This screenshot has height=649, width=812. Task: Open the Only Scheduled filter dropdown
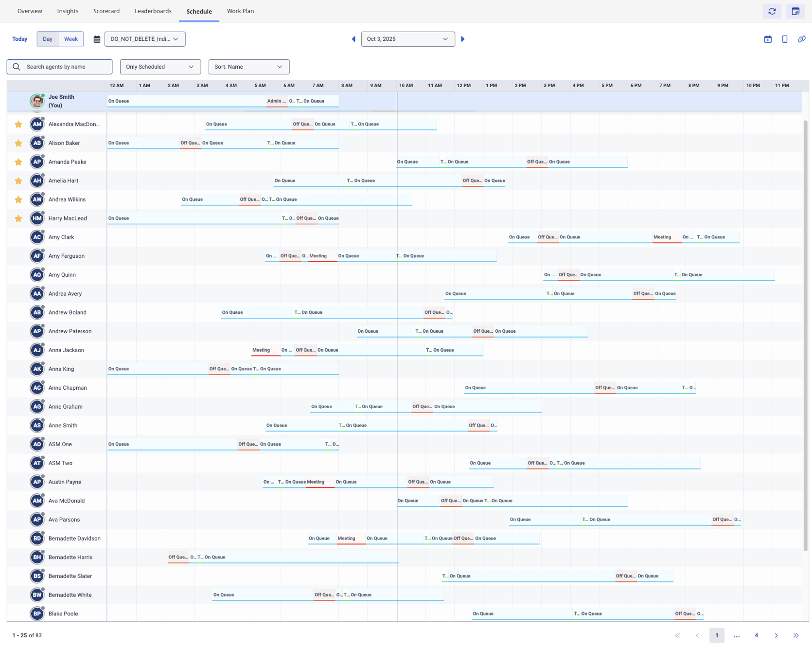160,67
